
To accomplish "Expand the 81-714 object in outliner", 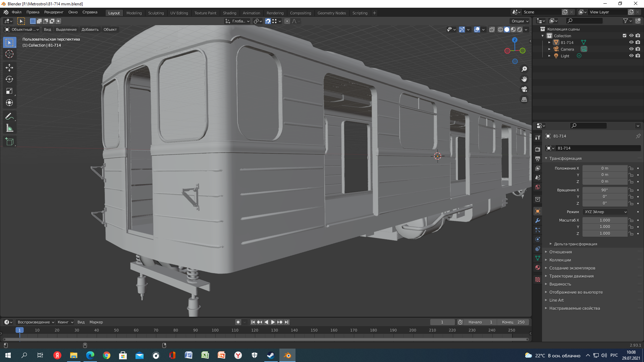I will tap(549, 43).
